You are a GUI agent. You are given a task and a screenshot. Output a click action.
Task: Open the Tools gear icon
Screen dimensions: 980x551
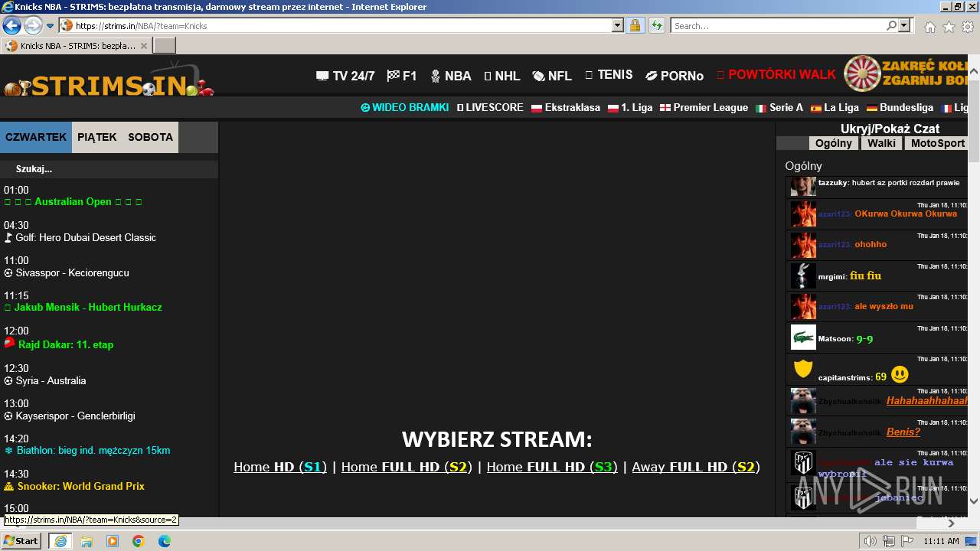pos(967,27)
